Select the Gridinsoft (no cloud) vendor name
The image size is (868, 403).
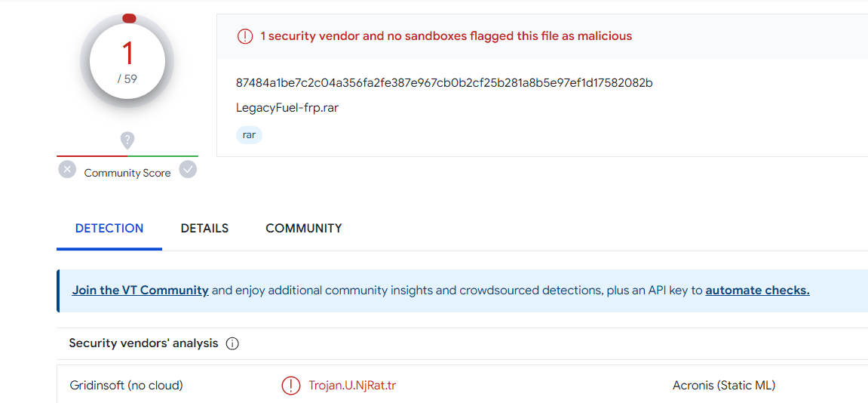(x=126, y=386)
